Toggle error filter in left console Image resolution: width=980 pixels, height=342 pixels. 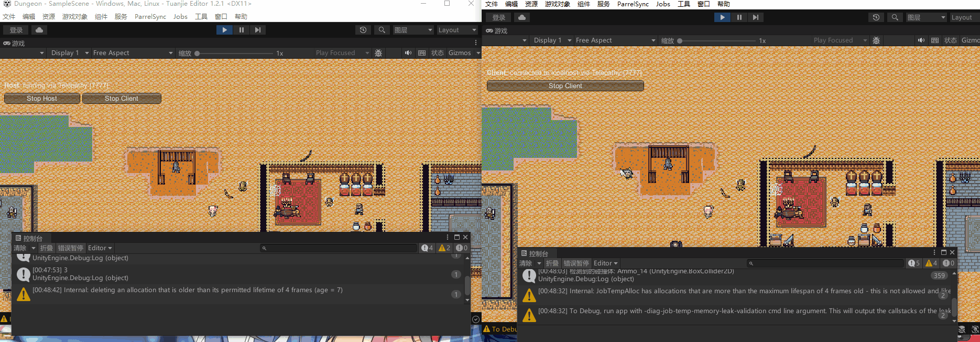(x=462, y=248)
